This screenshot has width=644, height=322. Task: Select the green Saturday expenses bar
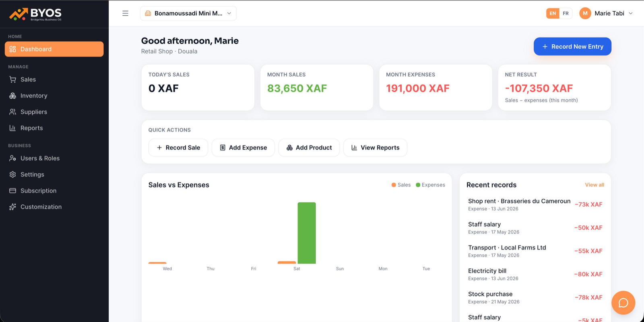point(307,233)
